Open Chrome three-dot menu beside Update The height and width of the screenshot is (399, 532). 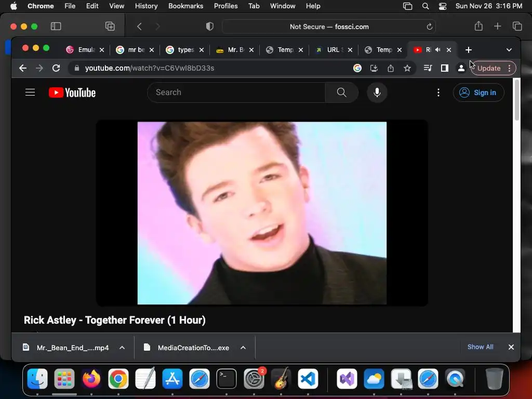[509, 68]
